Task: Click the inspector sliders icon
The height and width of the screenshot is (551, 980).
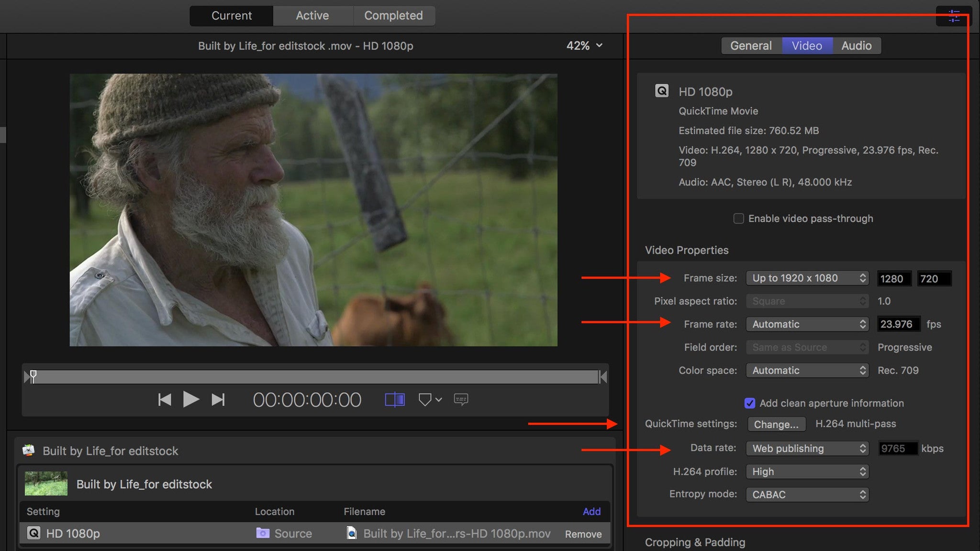Action: pyautogui.click(x=954, y=16)
